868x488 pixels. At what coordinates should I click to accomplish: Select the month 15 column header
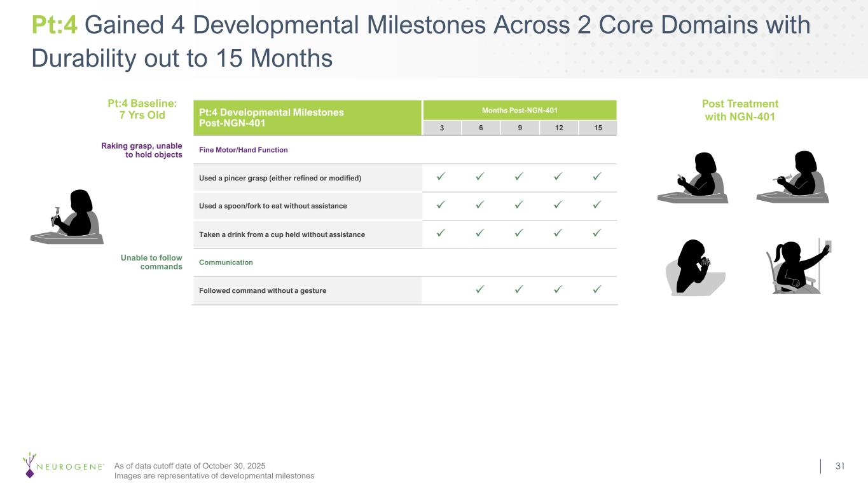tap(597, 128)
